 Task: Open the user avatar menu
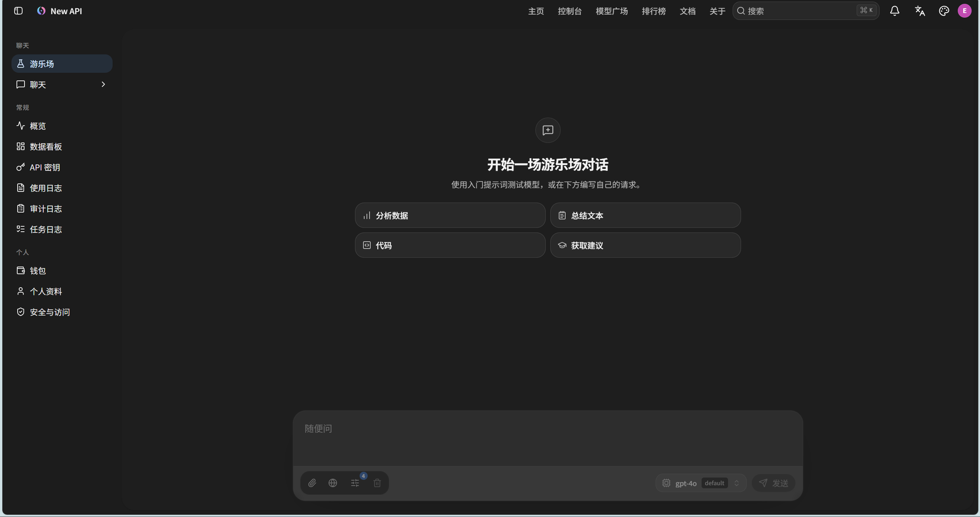coord(964,11)
